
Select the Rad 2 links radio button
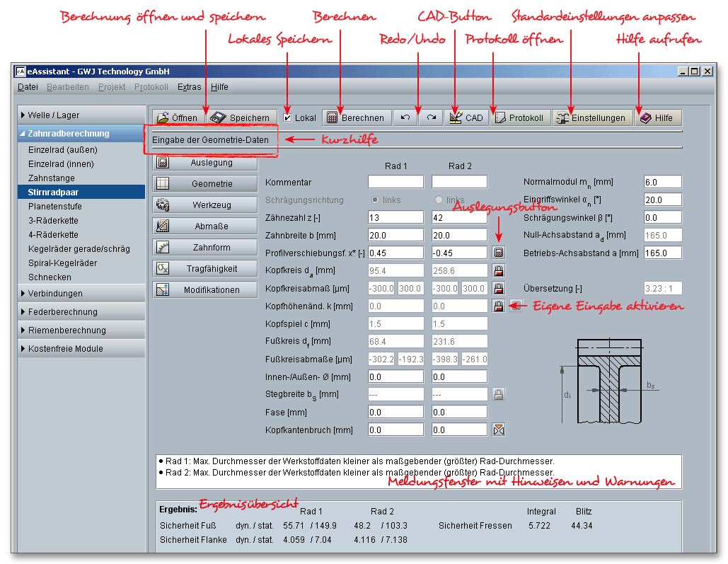439,200
